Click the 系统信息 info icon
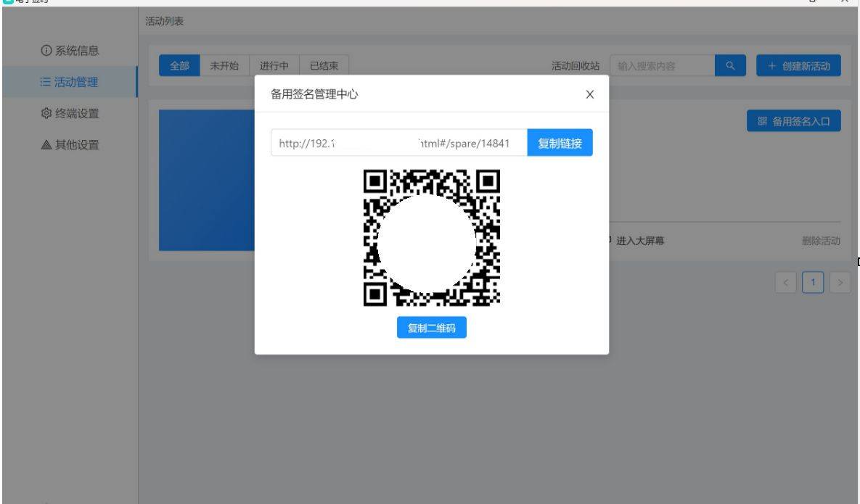The width and height of the screenshot is (860, 504). pyautogui.click(x=46, y=51)
